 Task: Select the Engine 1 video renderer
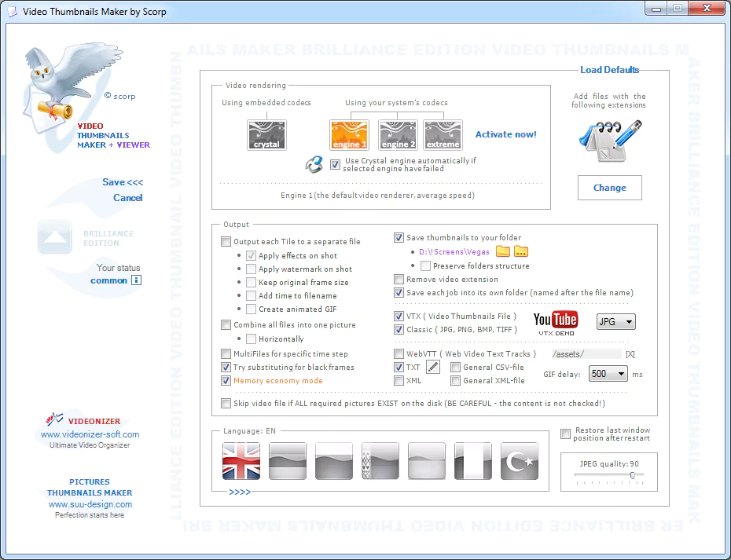tap(349, 134)
